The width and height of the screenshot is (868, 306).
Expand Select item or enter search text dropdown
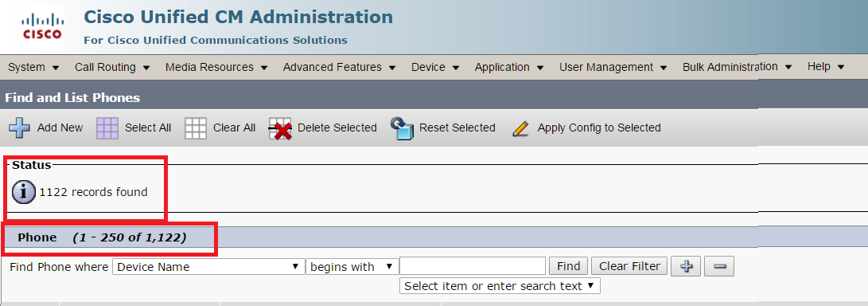tap(500, 286)
